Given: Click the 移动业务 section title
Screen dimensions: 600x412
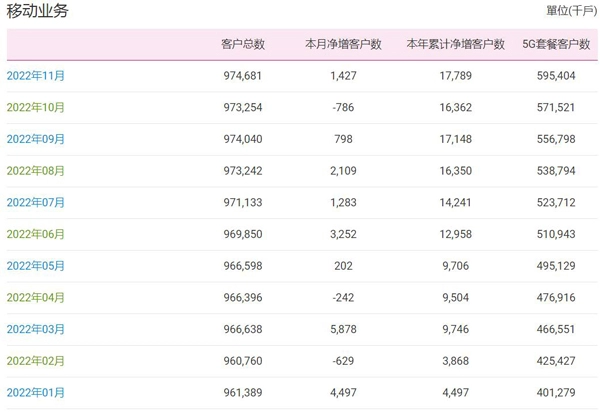Looking at the screenshot, I should click(x=38, y=11).
